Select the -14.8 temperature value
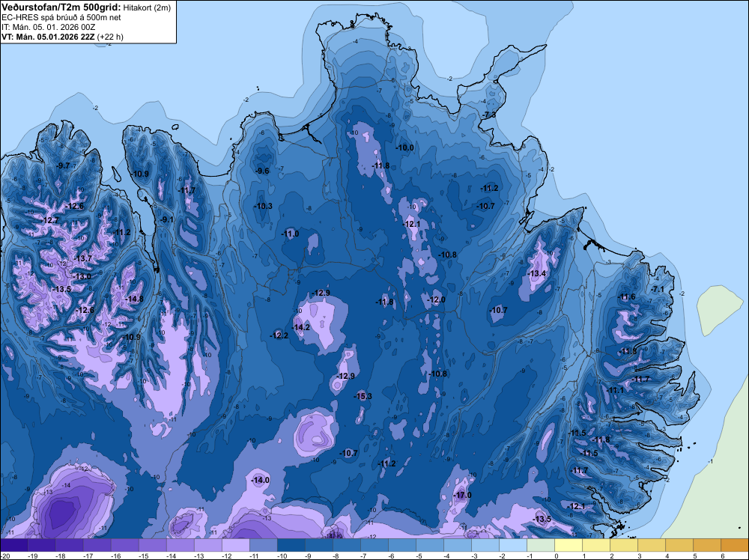This screenshot has width=749, height=560. [x=134, y=299]
